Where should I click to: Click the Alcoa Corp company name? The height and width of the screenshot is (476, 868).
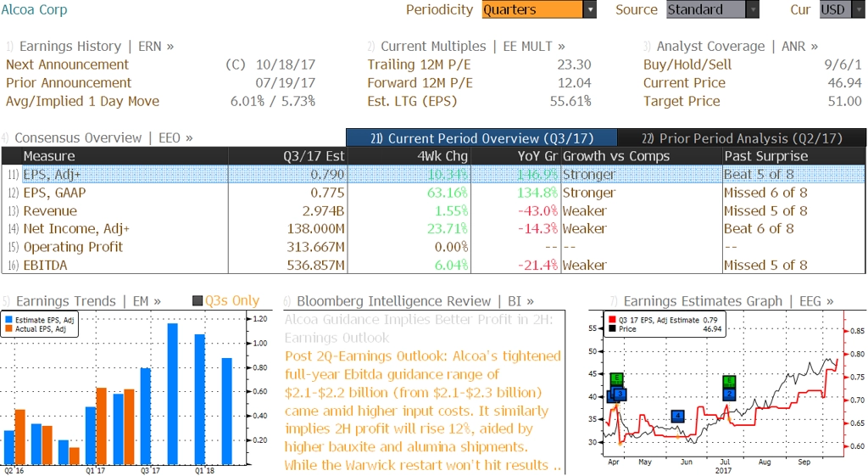[x=34, y=10]
